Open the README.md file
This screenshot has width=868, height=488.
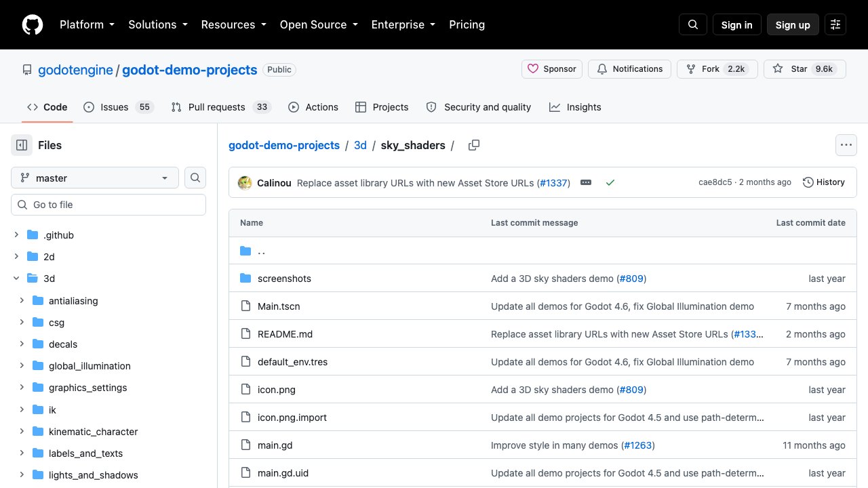(x=285, y=334)
